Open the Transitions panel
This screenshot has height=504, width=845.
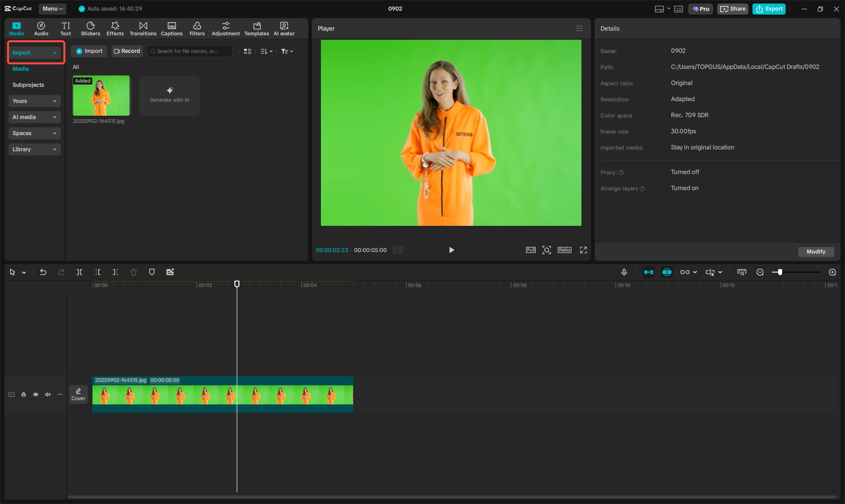coord(143,28)
